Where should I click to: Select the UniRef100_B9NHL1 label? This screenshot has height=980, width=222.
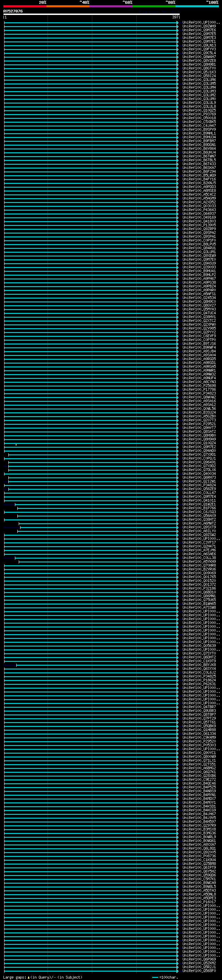tap(199, 133)
